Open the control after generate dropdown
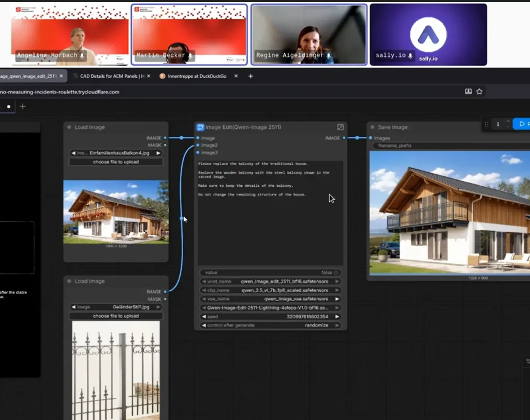The width and height of the screenshot is (530, 420). pos(270,325)
